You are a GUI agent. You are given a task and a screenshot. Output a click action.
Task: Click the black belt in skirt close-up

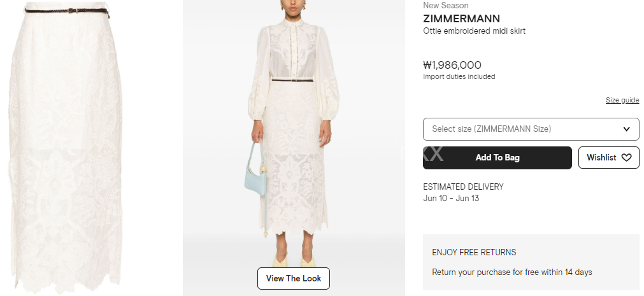click(x=67, y=11)
